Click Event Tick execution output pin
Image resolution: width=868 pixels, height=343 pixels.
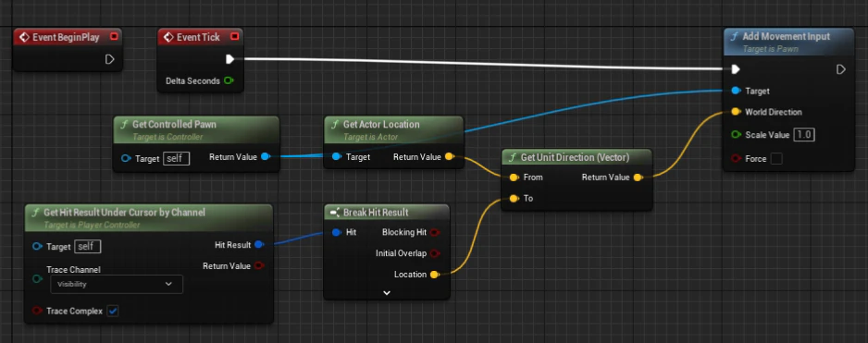(229, 58)
